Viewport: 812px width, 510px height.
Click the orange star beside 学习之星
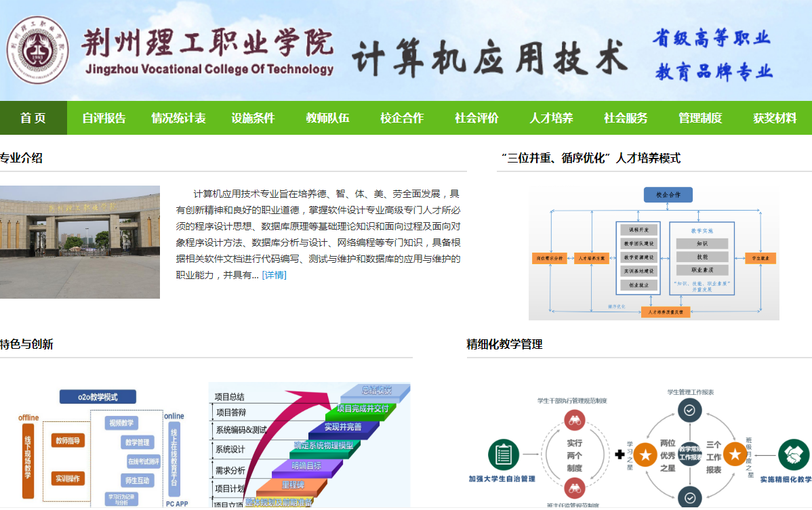646,454
